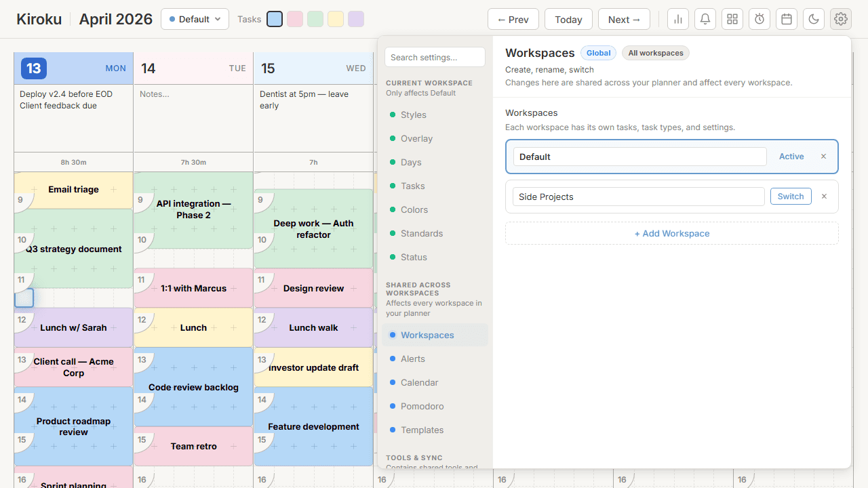The height and width of the screenshot is (488, 868).
Task: Select the pink task color swatch
Action: (294, 19)
